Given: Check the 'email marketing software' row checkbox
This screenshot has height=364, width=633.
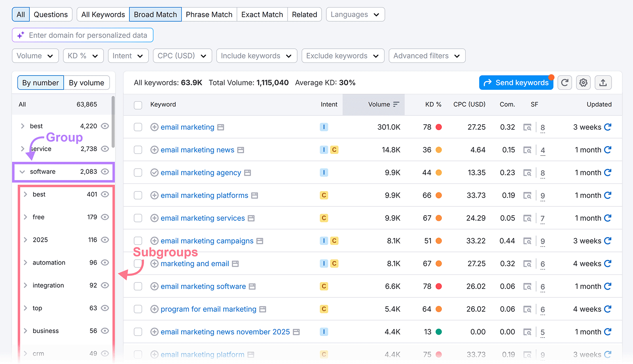Looking at the screenshot, I should coord(138,286).
